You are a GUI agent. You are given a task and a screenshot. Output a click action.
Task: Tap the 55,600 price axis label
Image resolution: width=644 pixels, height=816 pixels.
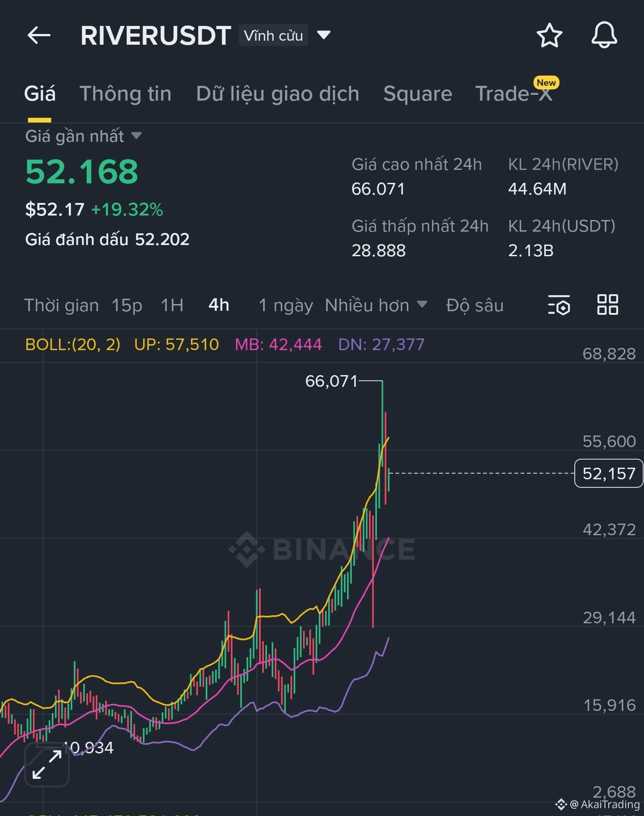609,441
